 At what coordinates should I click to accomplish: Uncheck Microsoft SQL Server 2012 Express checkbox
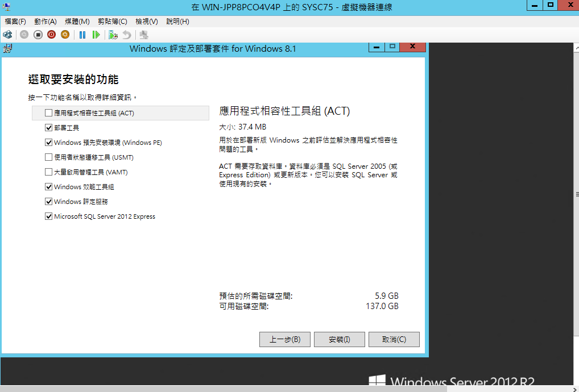pyautogui.click(x=48, y=216)
